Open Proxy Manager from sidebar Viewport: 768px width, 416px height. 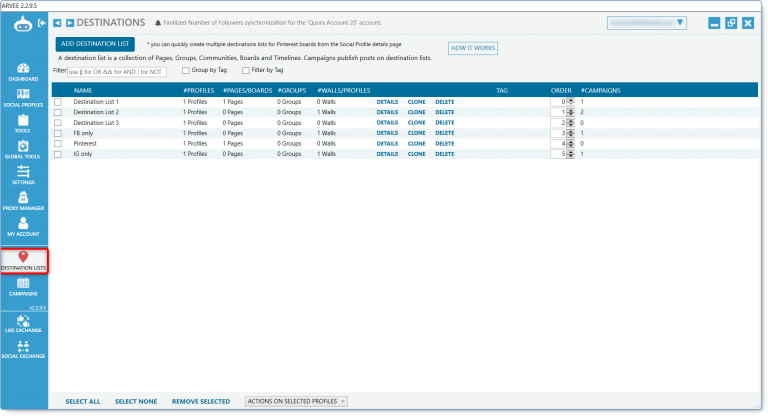(23, 200)
